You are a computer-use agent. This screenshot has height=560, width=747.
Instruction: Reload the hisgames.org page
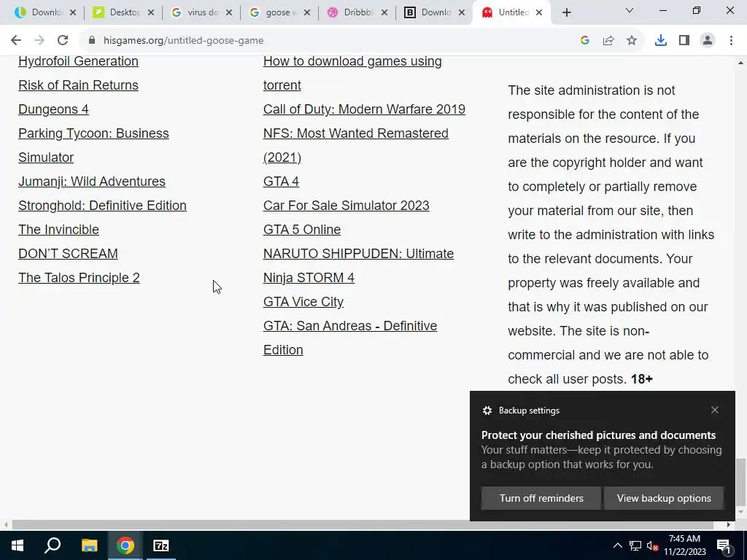pos(63,41)
